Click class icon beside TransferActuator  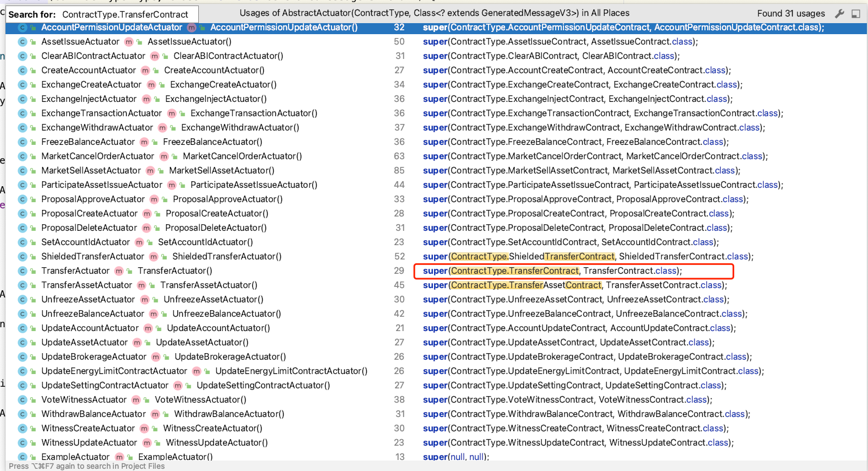pos(23,271)
